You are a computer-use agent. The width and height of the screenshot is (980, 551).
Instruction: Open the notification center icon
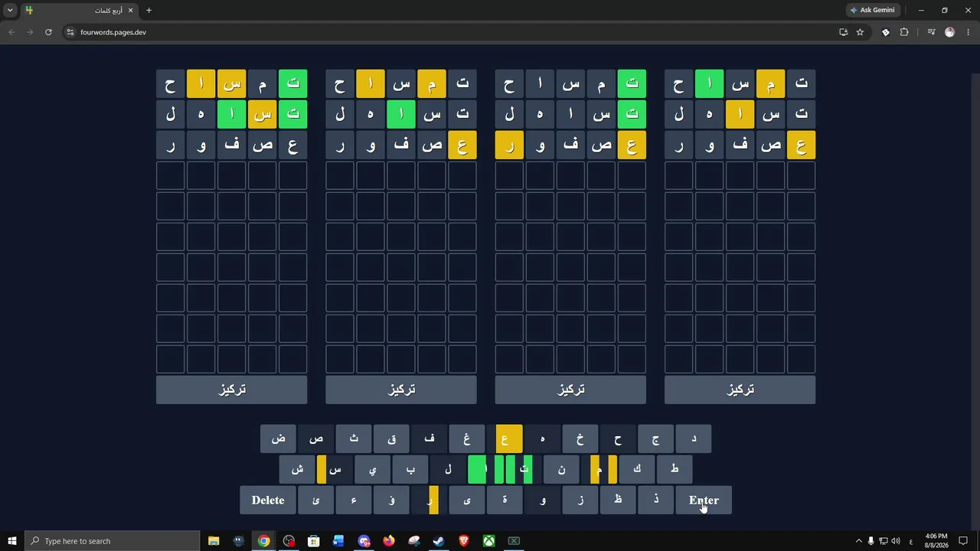click(x=963, y=541)
